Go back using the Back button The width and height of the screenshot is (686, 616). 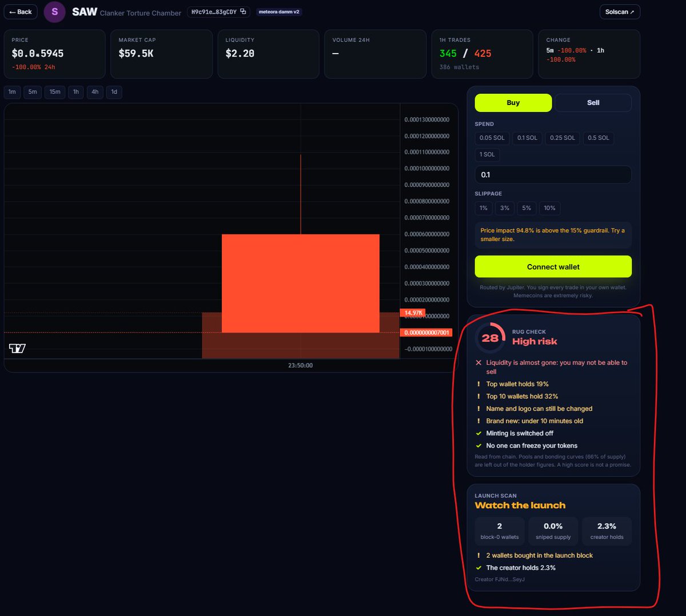(21, 11)
